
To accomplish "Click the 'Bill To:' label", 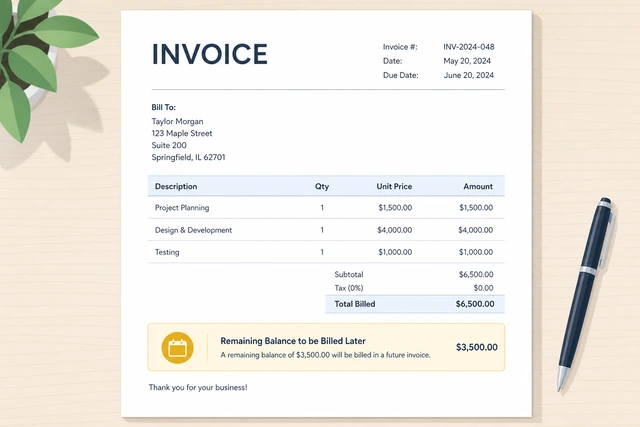I will (x=163, y=107).
